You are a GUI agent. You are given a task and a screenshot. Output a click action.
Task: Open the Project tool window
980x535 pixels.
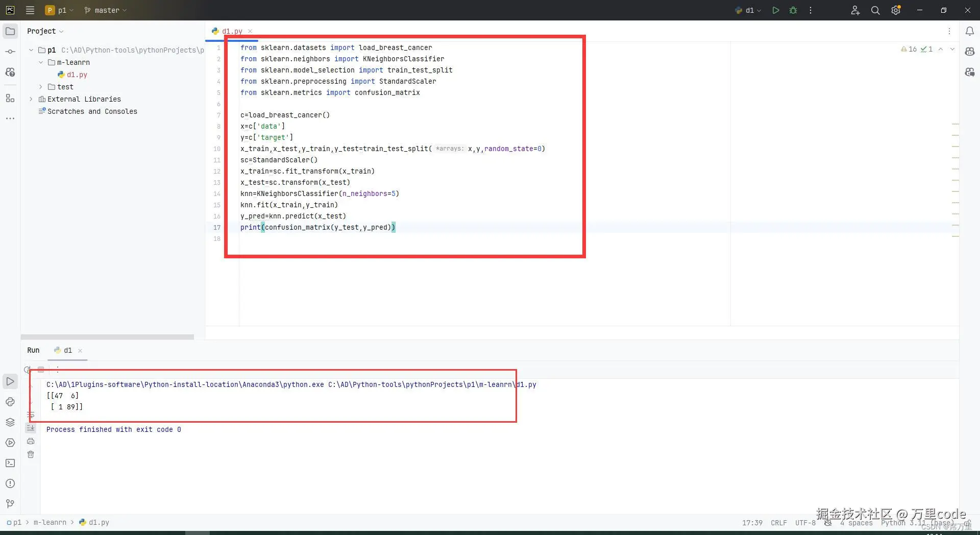[x=10, y=31]
